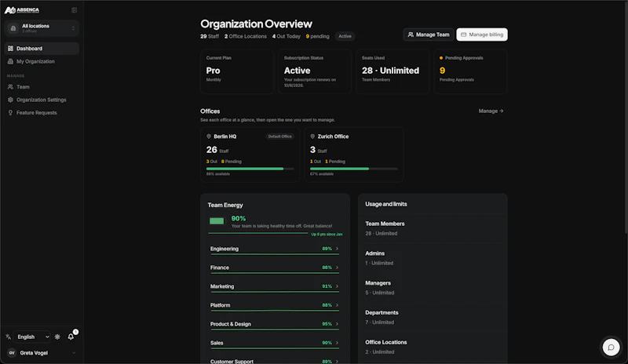Click "Up 6 pts since Jan" trend text

click(327, 235)
